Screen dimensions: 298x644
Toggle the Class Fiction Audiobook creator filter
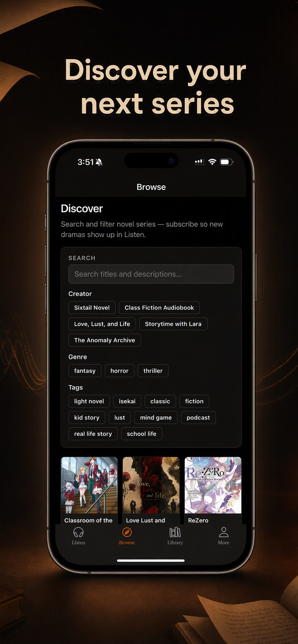pyautogui.click(x=159, y=307)
